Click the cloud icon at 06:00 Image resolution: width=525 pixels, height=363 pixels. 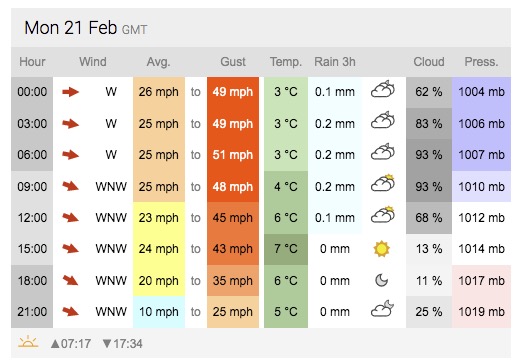pos(383,152)
